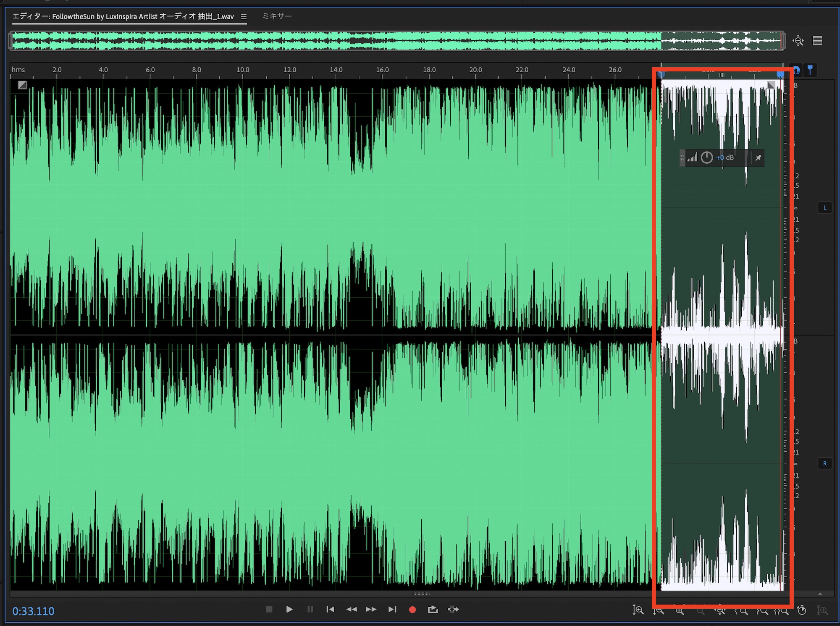Open the list view icon beside navigator
The width and height of the screenshot is (840, 626).
tap(817, 41)
